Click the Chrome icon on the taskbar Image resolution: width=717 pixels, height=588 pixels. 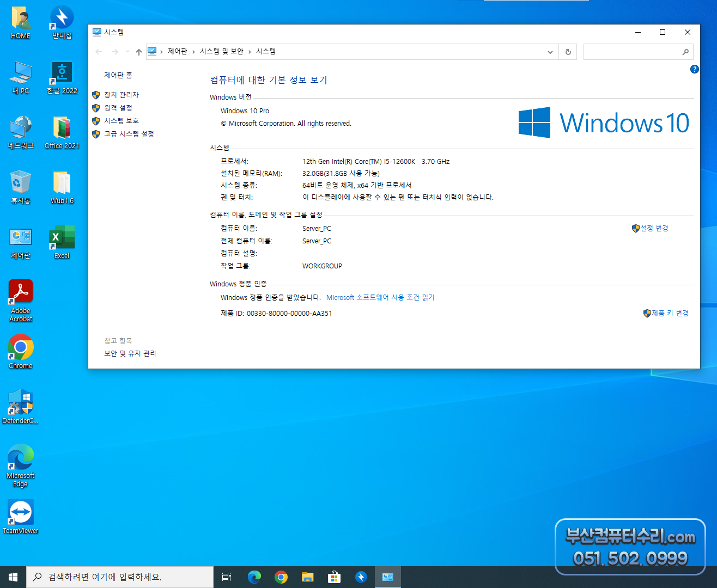point(281,577)
